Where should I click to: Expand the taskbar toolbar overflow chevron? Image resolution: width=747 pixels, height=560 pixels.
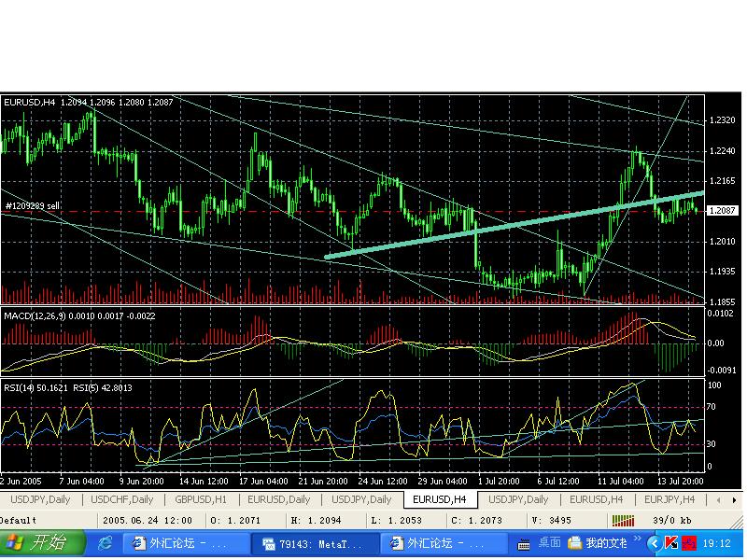click(638, 539)
